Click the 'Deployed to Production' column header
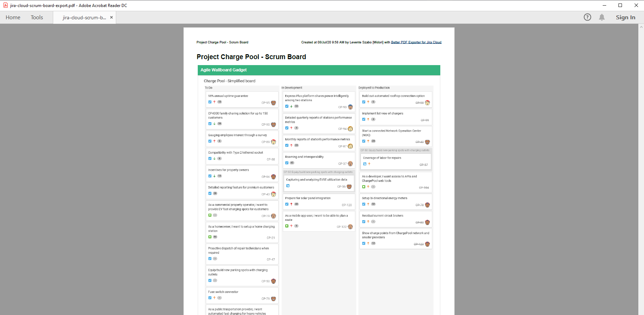 point(374,88)
